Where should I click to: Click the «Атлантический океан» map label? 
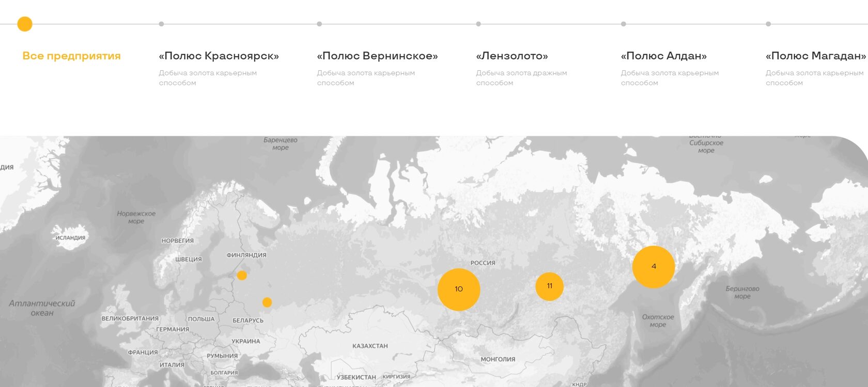click(x=42, y=308)
